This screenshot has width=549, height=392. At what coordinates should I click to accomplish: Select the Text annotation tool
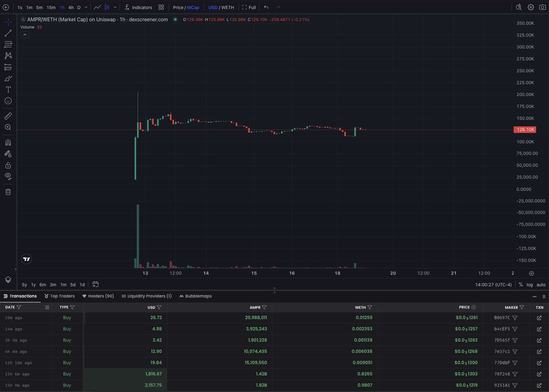click(8, 90)
